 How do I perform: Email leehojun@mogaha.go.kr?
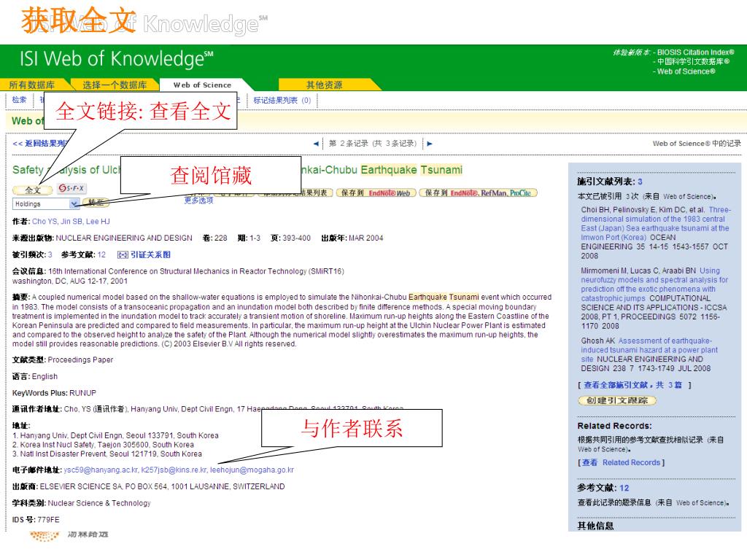coord(252,470)
